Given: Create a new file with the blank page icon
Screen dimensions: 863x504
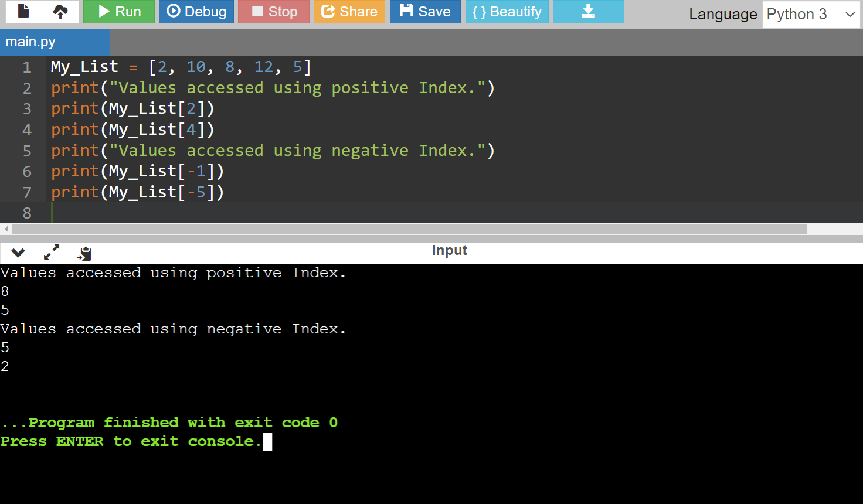Looking at the screenshot, I should [x=23, y=11].
